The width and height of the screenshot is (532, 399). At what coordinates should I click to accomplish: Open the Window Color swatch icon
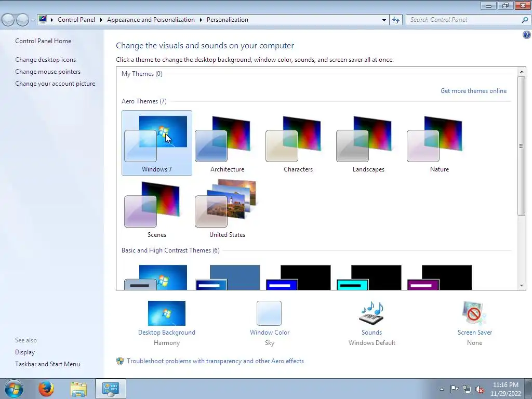click(269, 313)
